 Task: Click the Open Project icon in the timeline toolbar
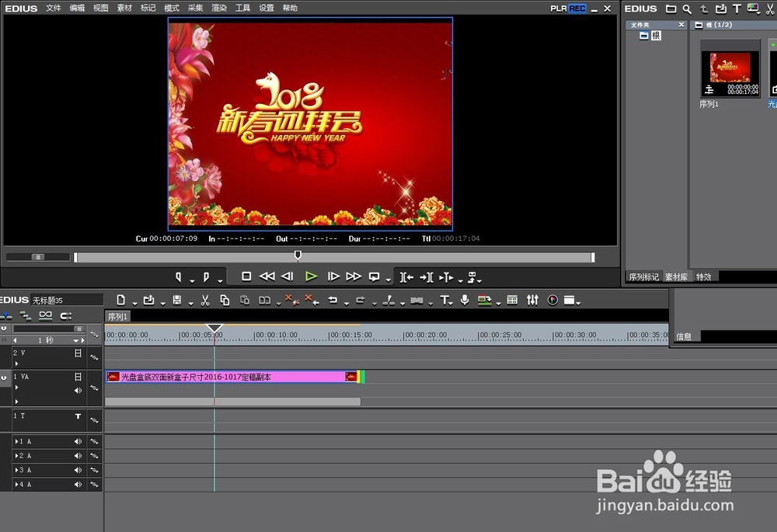click(148, 301)
